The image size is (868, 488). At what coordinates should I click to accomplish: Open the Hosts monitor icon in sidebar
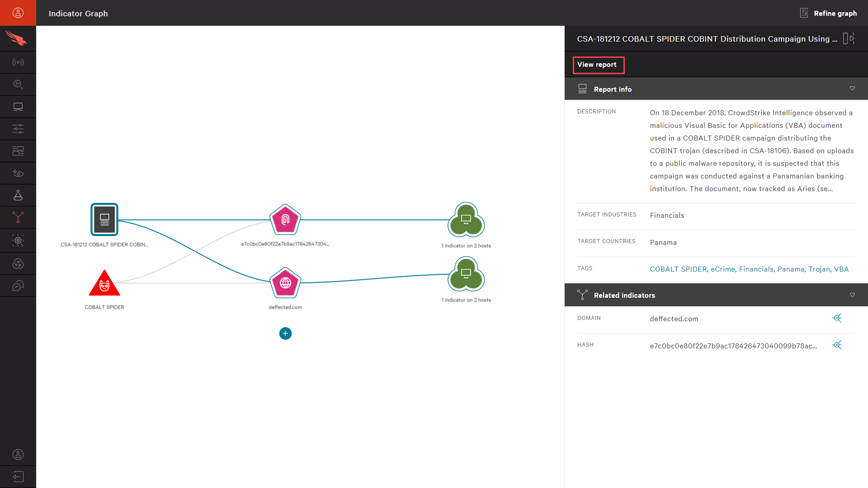[18, 107]
